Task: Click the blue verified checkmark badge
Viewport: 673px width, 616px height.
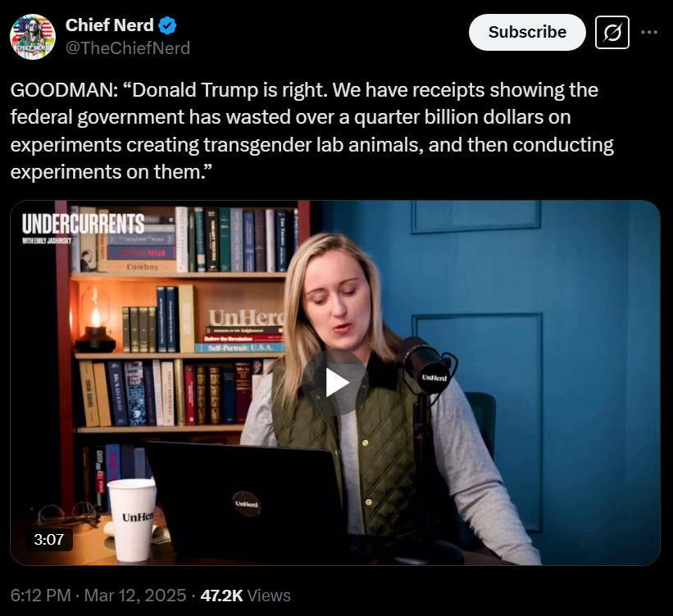Action: click(167, 25)
